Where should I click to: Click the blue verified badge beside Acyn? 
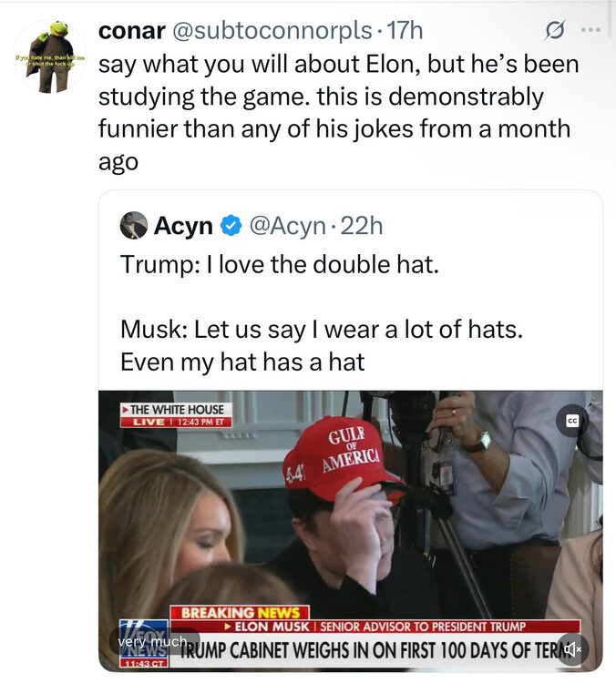click(x=231, y=226)
